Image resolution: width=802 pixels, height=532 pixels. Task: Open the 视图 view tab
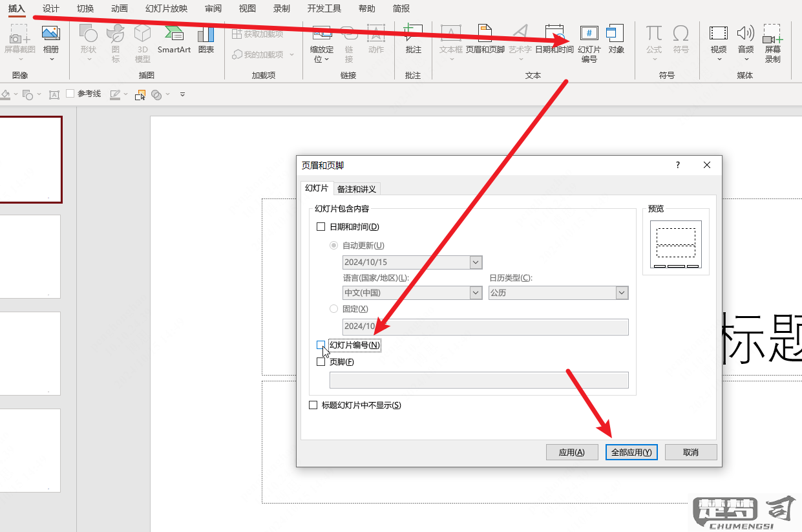(248, 8)
